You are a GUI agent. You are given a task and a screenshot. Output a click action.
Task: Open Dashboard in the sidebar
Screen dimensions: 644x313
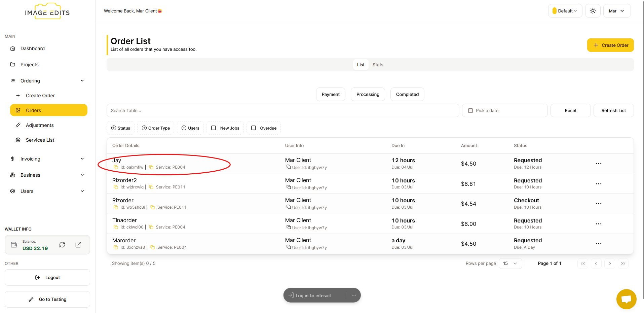[33, 48]
